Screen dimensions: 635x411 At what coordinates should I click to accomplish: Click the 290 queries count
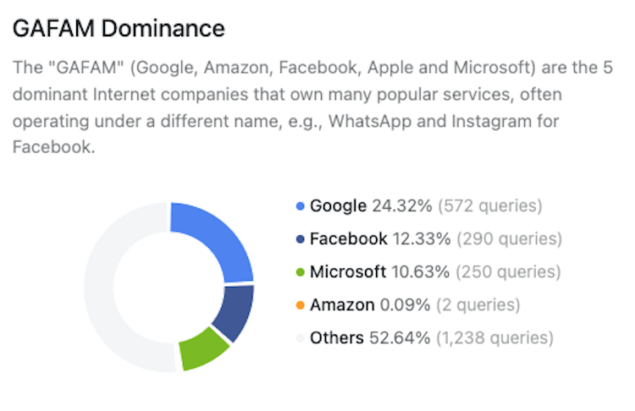pos(509,239)
